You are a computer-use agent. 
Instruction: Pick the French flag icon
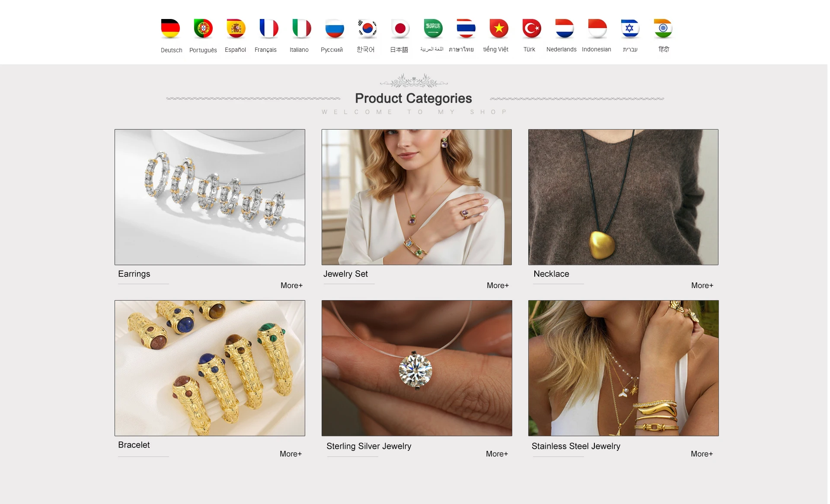coord(269,29)
